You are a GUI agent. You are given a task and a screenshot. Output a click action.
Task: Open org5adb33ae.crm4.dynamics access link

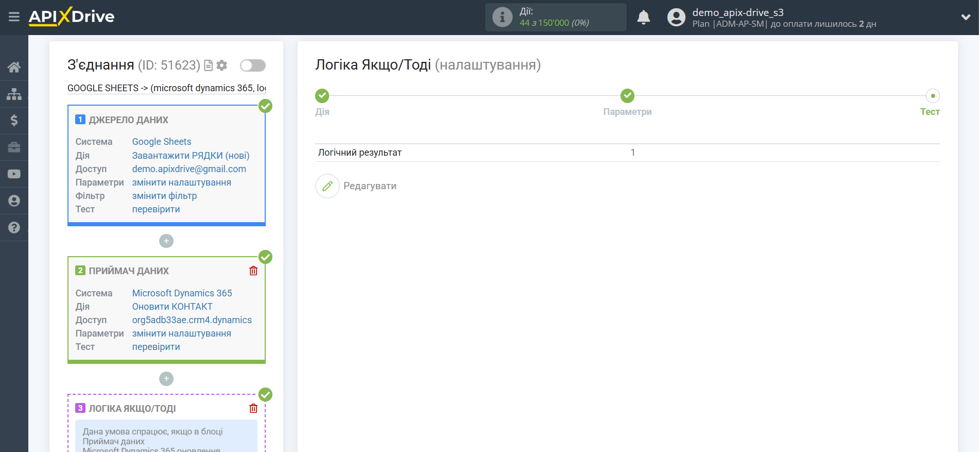tap(192, 320)
